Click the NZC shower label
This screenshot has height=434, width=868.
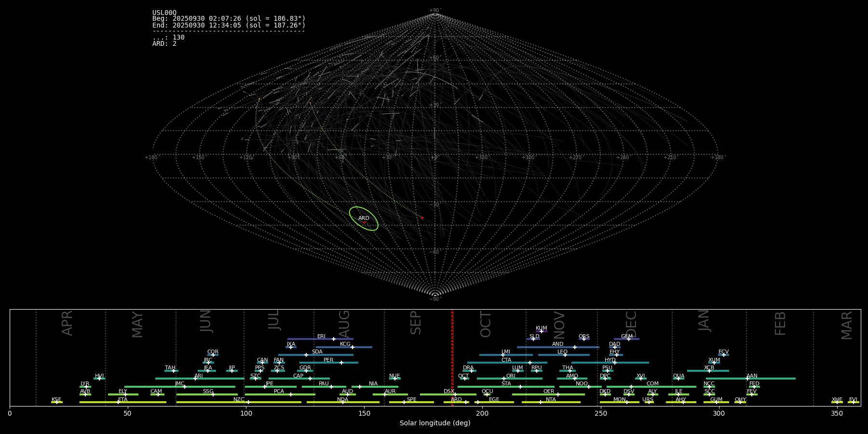tap(239, 399)
